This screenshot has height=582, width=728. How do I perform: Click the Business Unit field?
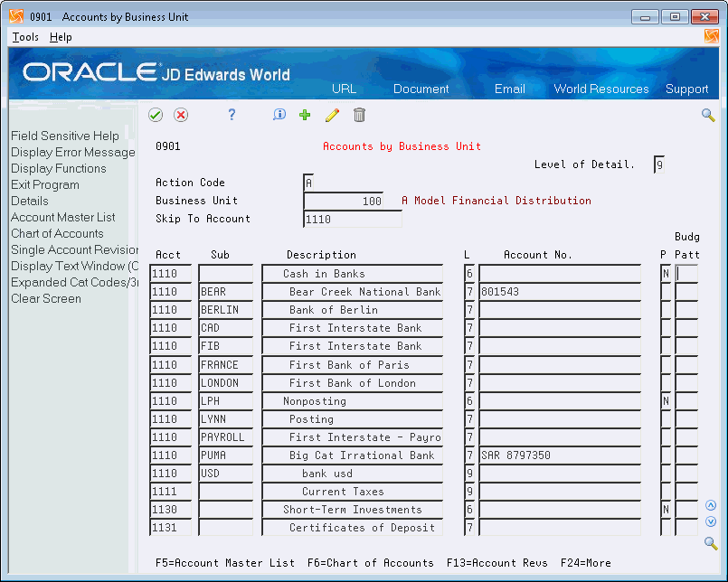[x=343, y=201]
